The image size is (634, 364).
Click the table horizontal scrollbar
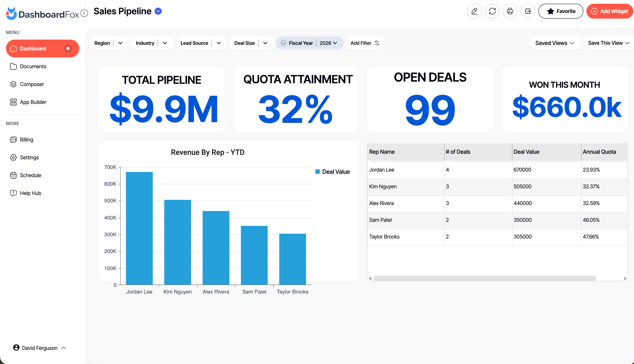tap(485, 278)
